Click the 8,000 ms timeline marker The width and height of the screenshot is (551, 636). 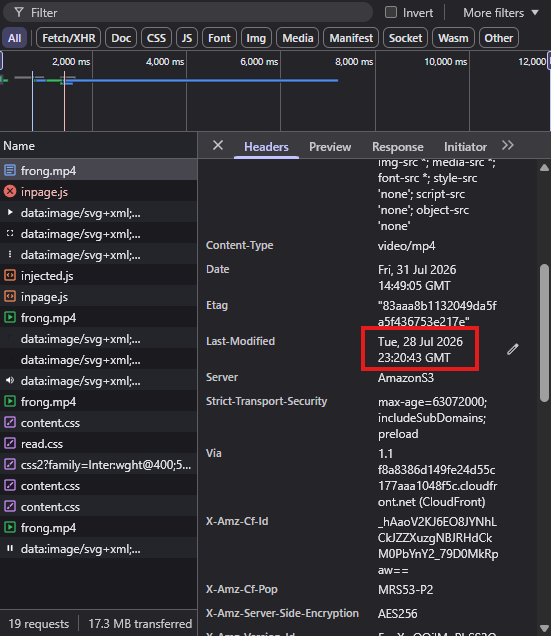[x=354, y=62]
